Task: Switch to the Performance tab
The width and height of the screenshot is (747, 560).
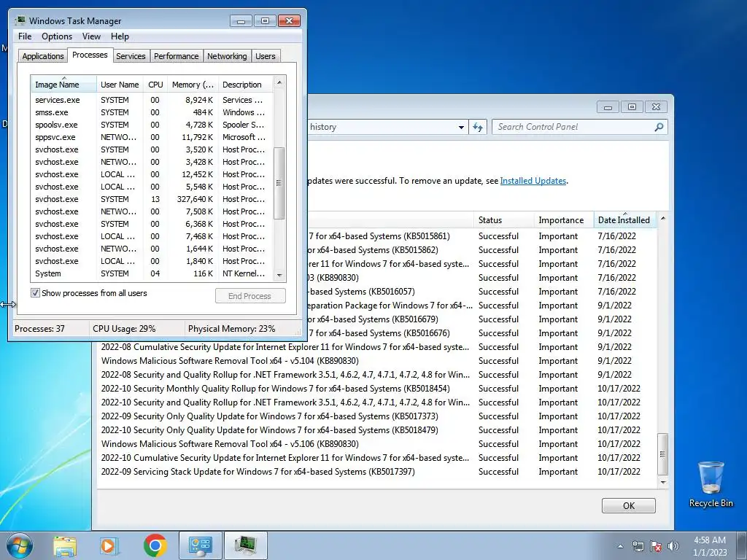Action: click(x=177, y=56)
